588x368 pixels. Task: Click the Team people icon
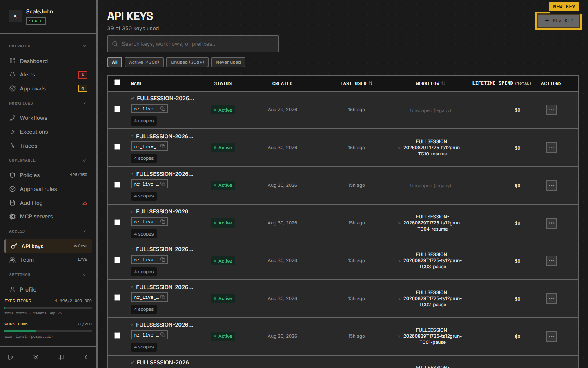tap(12, 260)
